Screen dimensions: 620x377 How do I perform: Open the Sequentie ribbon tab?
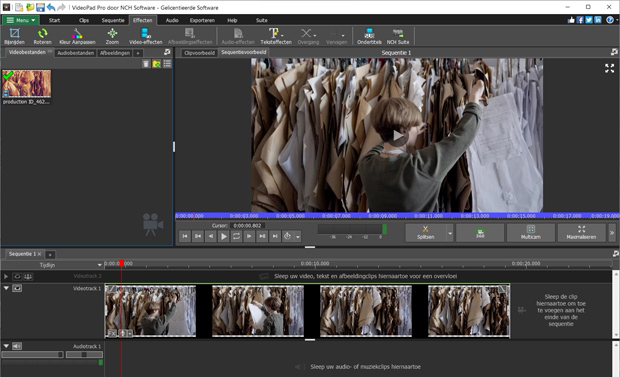pos(113,20)
